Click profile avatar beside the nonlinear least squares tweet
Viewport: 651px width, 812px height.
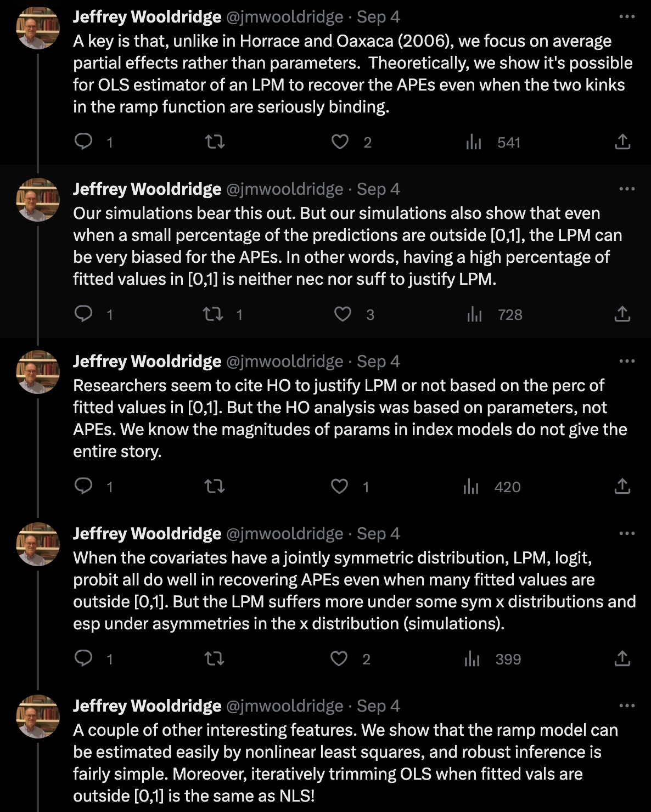point(37,716)
